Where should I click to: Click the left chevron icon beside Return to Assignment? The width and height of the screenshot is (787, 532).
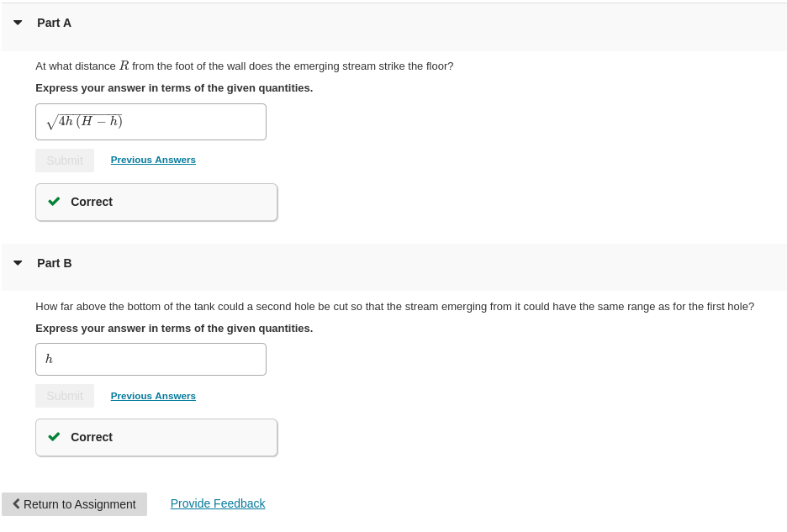[x=16, y=504]
